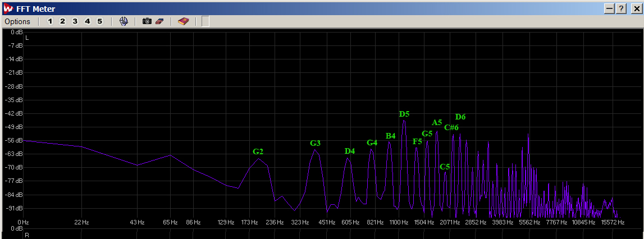This screenshot has width=644, height=239.
Task: Click the question mark help button
Action: [622, 8]
